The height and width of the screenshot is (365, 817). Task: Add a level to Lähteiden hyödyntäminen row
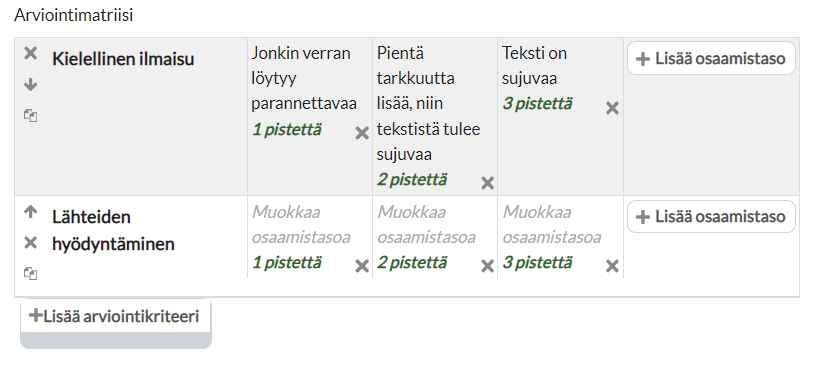tap(711, 217)
